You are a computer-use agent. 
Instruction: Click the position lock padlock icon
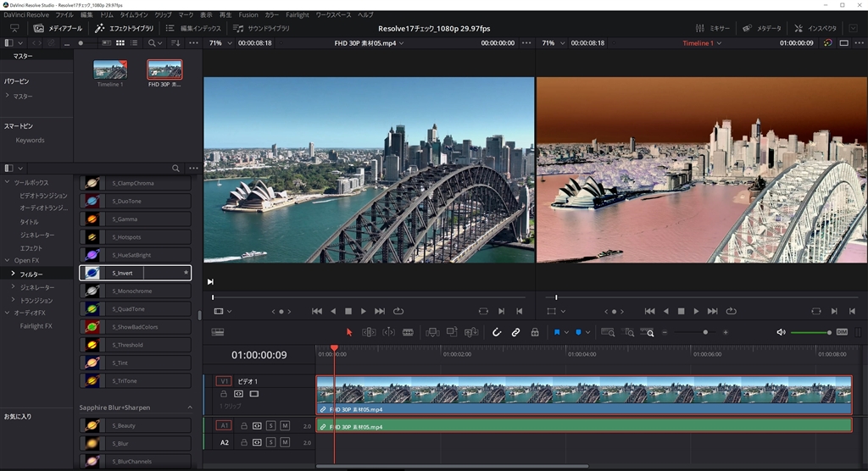[535, 332]
